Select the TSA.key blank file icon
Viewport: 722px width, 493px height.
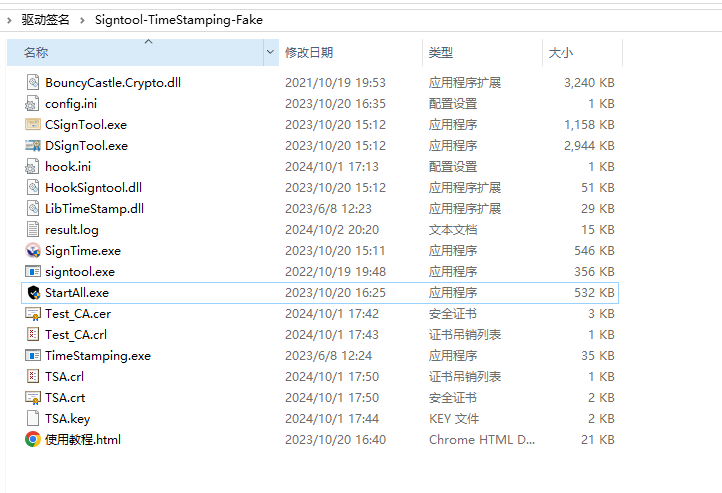pos(33,419)
